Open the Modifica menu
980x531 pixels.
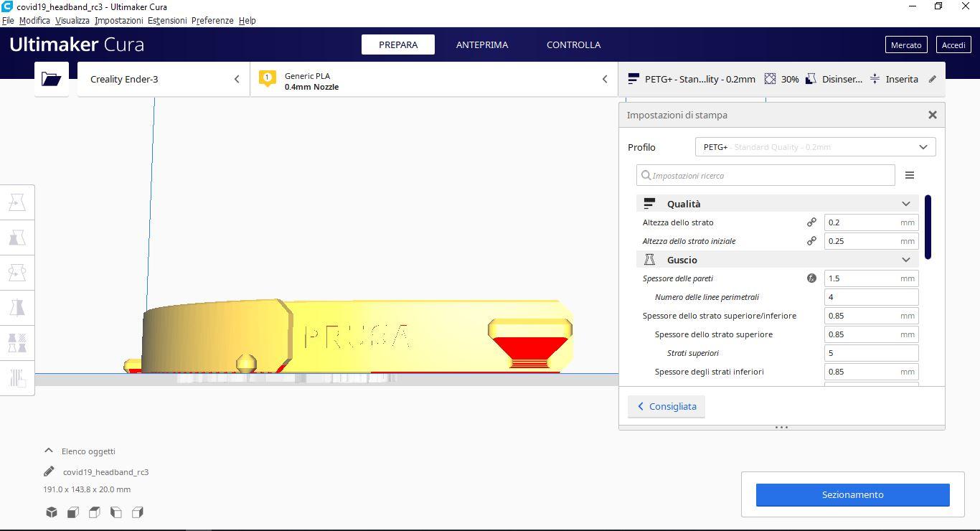[34, 20]
